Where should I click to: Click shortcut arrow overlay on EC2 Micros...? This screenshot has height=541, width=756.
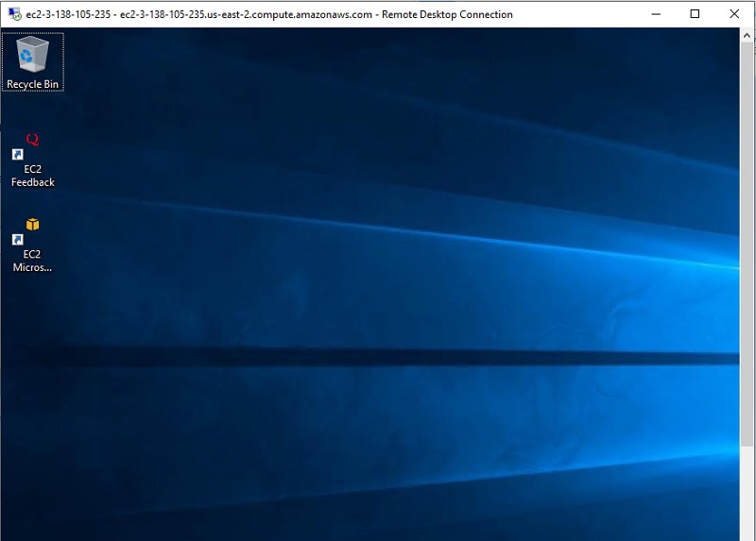(17, 240)
